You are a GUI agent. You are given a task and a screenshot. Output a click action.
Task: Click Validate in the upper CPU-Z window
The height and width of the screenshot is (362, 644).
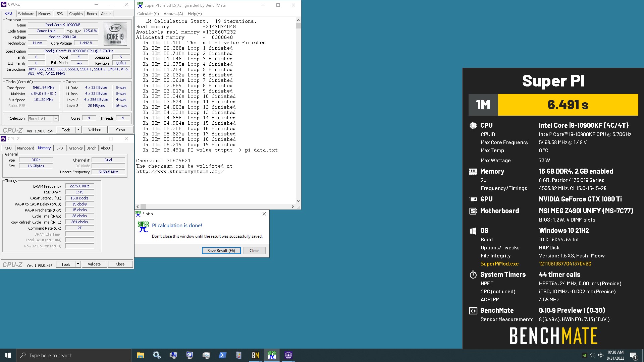click(95, 130)
